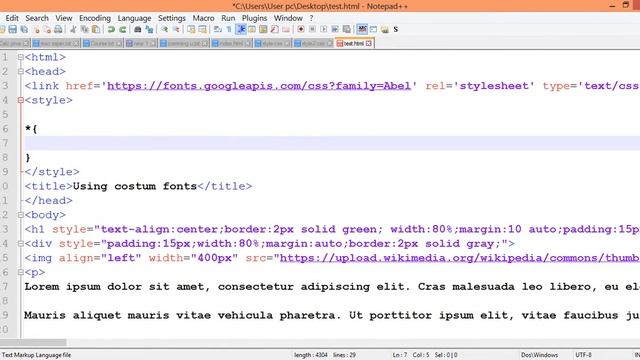Image resolution: width=640 pixels, height=360 pixels.
Task: Toggle synchronize horizontal scrolling icon
Action: point(202,29)
